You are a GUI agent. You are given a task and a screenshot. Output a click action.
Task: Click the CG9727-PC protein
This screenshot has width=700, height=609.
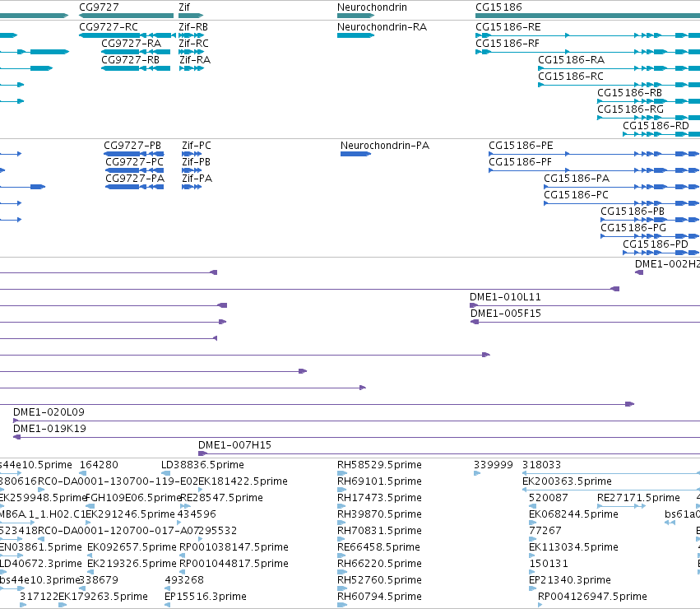[x=134, y=162]
